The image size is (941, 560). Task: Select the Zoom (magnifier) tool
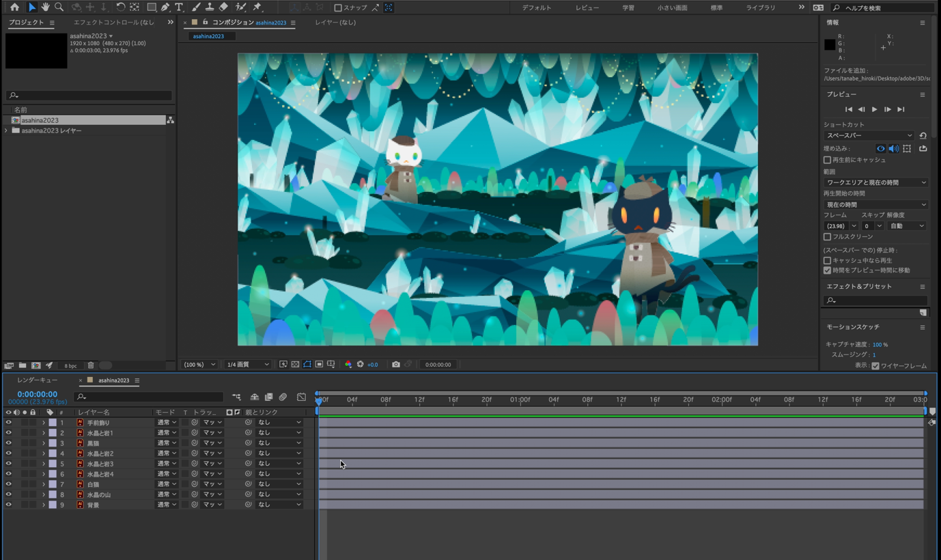coord(59,7)
